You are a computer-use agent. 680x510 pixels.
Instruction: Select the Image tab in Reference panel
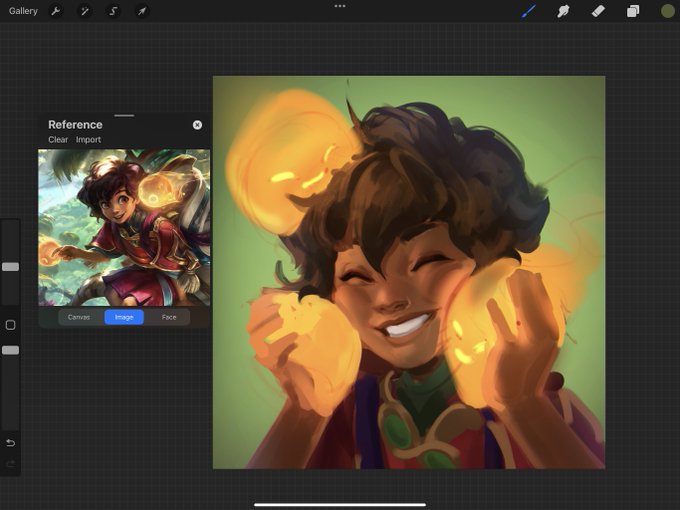[124, 317]
